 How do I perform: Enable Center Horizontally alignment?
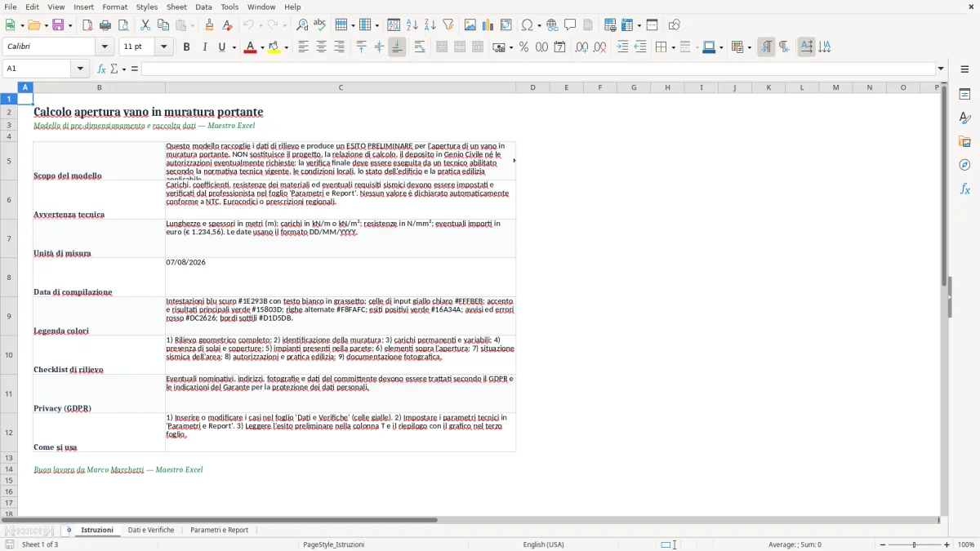pyautogui.click(x=321, y=47)
